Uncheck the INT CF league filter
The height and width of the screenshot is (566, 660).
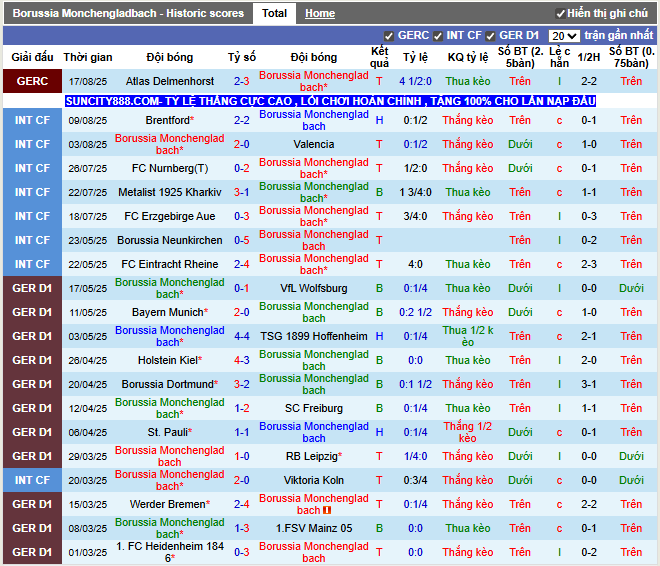click(x=438, y=36)
